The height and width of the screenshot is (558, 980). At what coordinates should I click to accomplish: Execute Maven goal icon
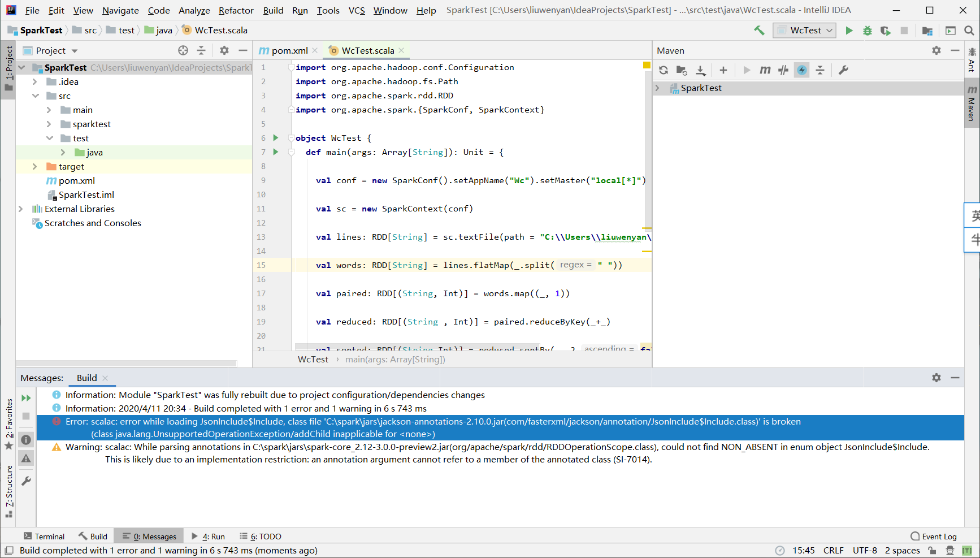point(765,70)
